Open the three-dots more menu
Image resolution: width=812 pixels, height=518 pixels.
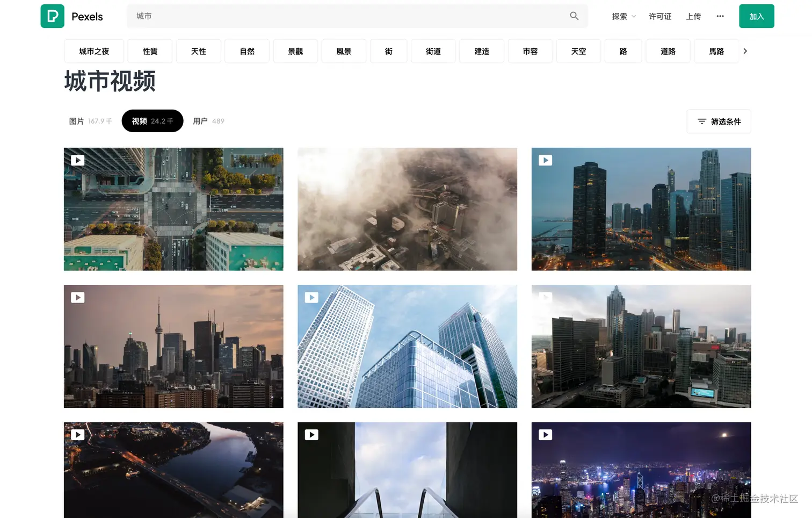click(x=720, y=16)
